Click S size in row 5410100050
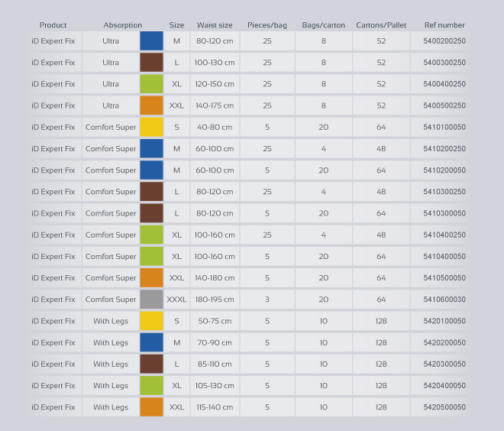The height and width of the screenshot is (431, 504). [x=176, y=127]
